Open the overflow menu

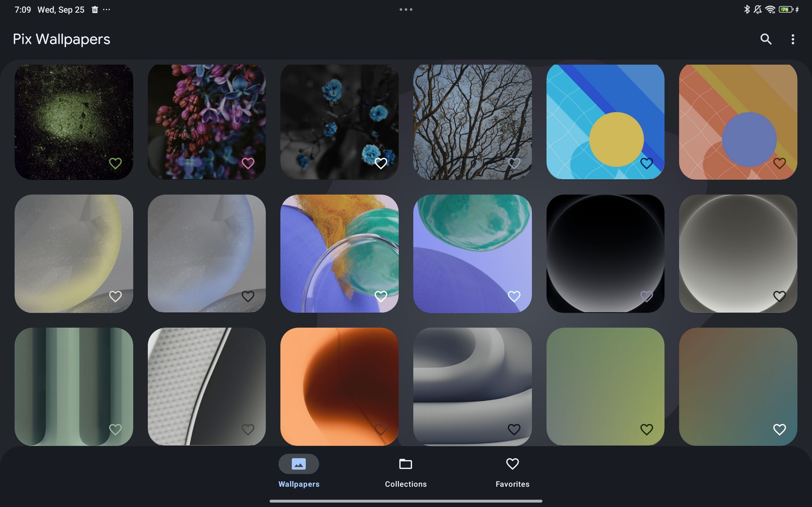click(x=793, y=39)
